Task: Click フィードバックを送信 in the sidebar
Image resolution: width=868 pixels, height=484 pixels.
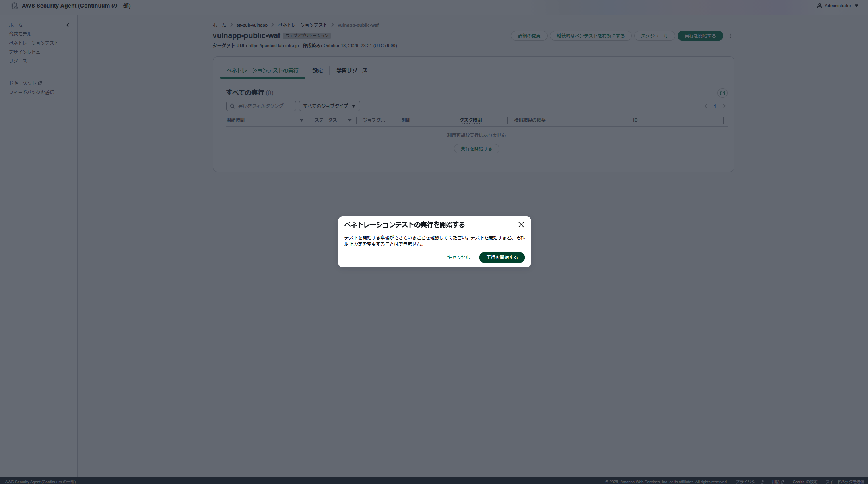Action: click(31, 92)
